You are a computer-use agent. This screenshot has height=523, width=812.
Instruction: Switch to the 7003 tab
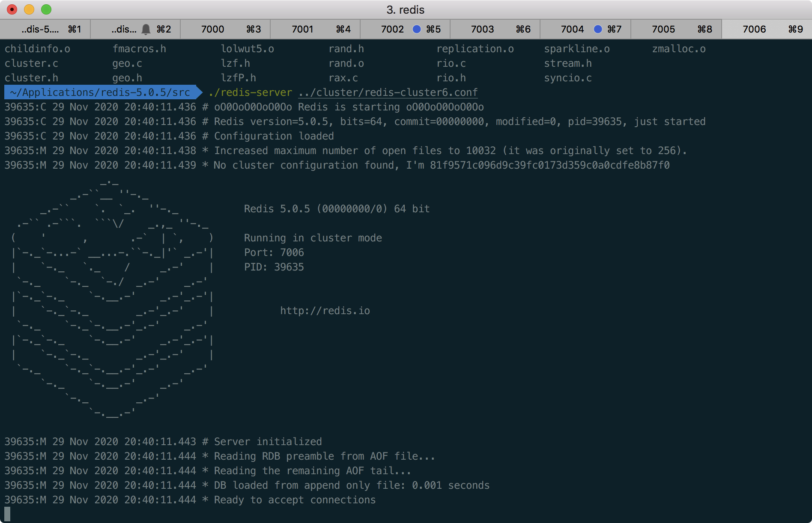(x=495, y=29)
